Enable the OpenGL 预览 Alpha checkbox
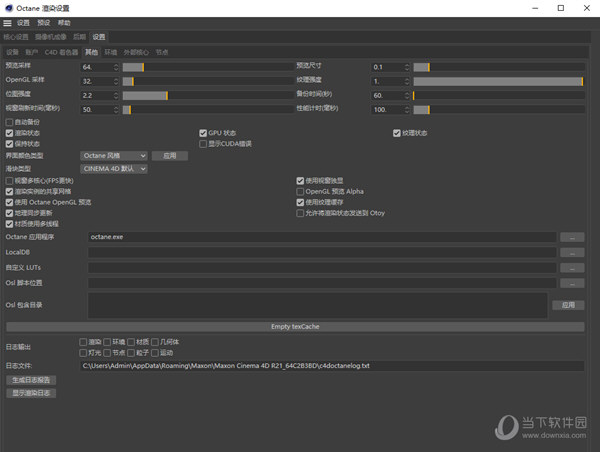Image resolution: width=600 pixels, height=452 pixels. 300,191
